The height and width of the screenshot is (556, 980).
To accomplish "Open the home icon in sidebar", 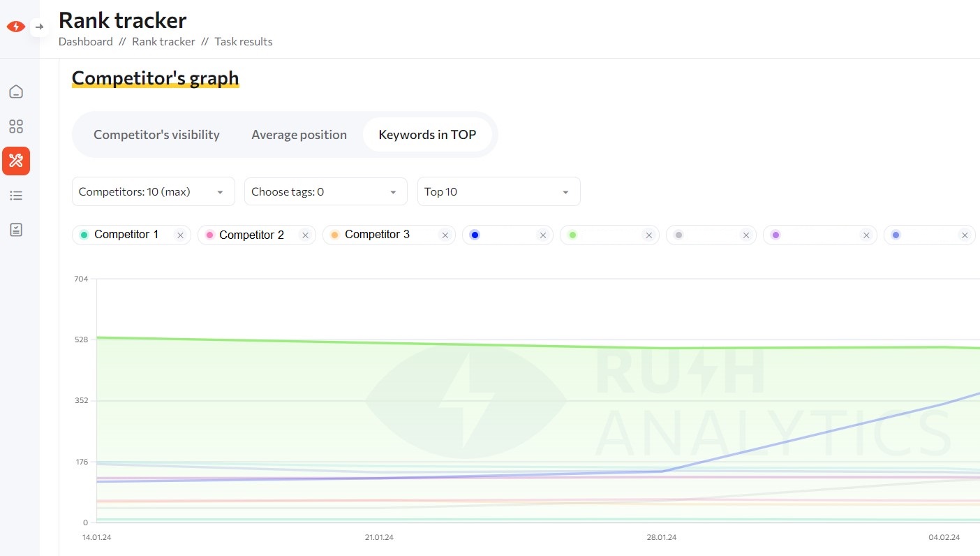I will click(16, 92).
